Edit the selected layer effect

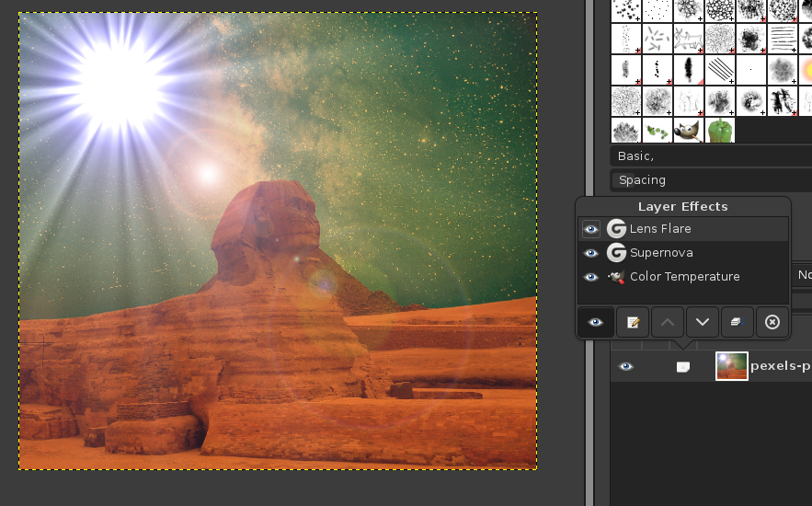633,322
